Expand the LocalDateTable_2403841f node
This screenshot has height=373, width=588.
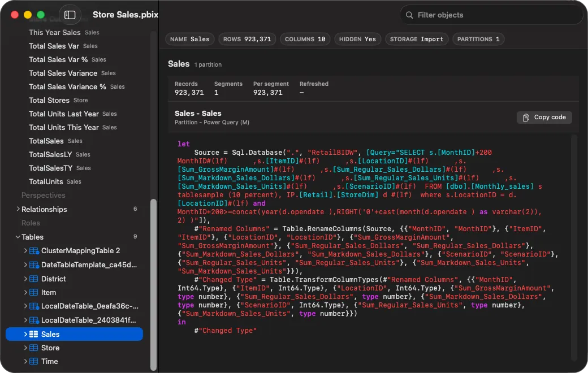coord(25,320)
